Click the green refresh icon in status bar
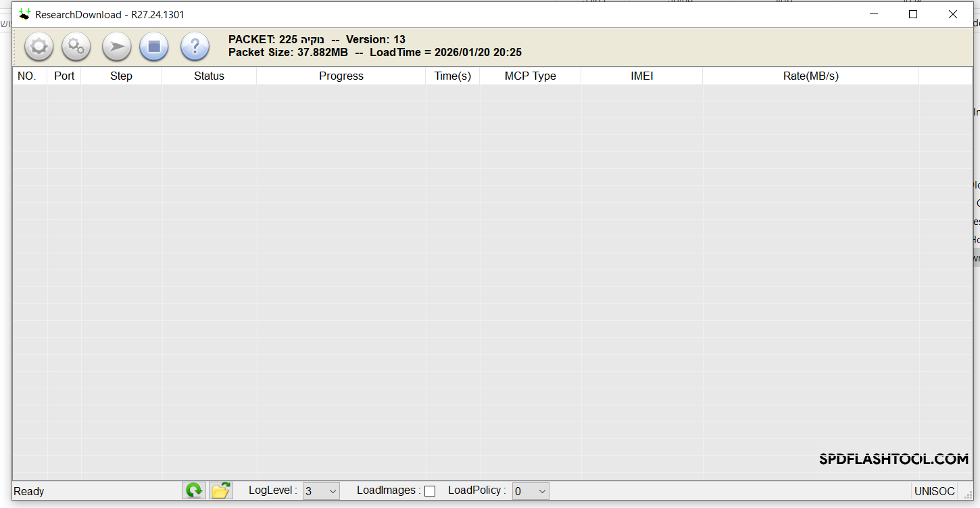 tap(194, 490)
